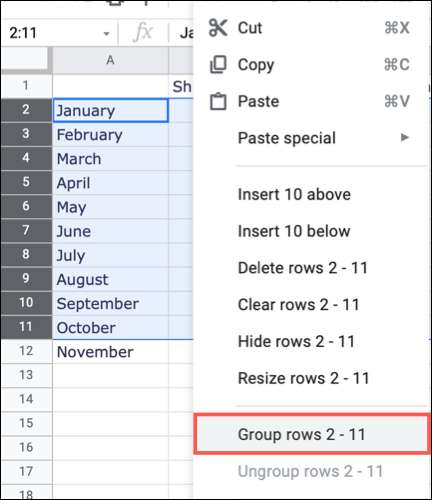Viewport: 432px width, 500px height.
Task: Click the fx formula icon
Action: pyautogui.click(x=143, y=33)
